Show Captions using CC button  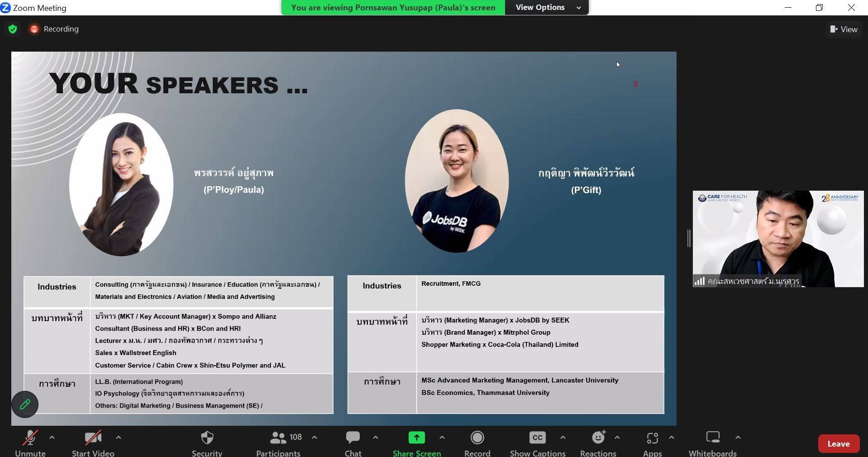coord(538,443)
